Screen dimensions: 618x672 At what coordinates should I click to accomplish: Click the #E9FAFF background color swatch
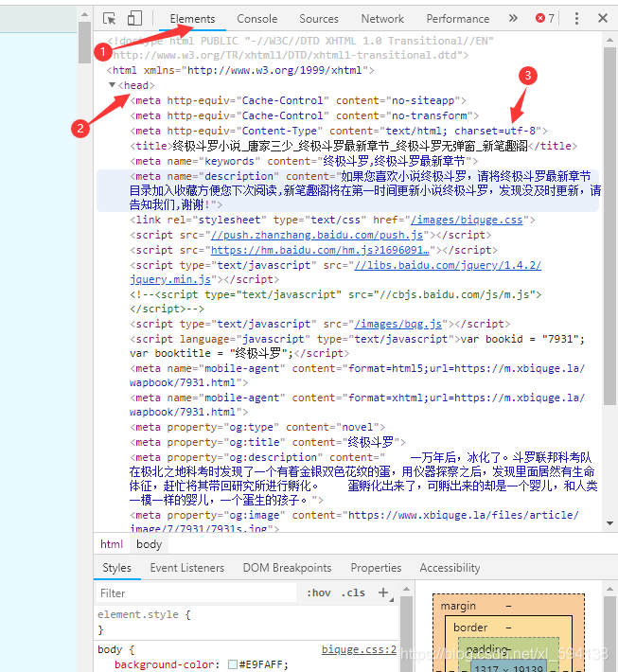click(x=233, y=664)
